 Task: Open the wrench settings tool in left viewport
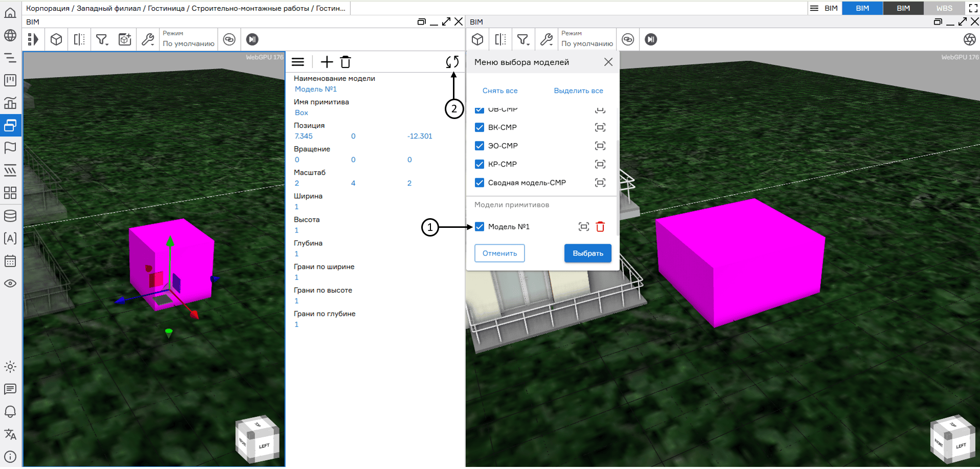coord(148,40)
